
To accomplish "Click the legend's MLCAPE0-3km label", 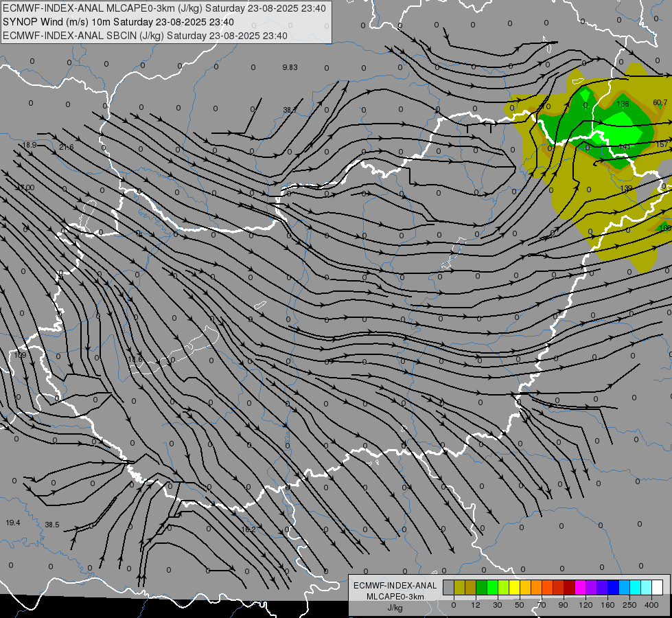I will click(395, 597).
